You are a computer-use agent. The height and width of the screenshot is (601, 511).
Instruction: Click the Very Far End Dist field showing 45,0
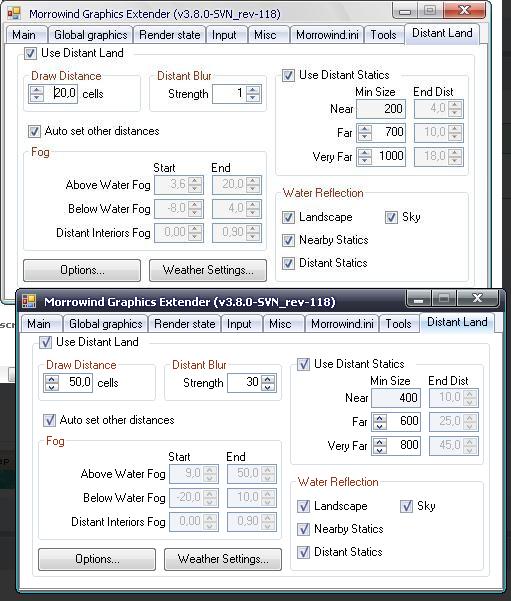[x=454, y=445]
